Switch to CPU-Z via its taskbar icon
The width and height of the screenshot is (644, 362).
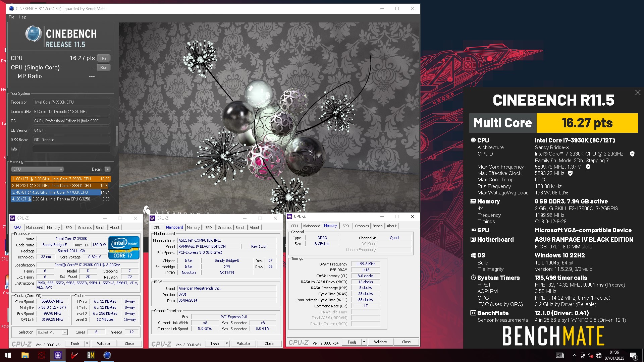(x=58, y=355)
